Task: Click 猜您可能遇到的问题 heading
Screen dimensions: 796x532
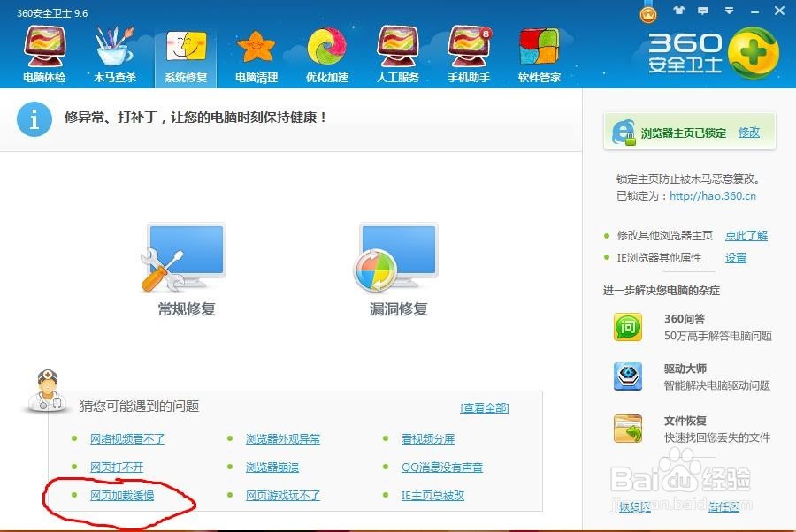Action: (139, 406)
